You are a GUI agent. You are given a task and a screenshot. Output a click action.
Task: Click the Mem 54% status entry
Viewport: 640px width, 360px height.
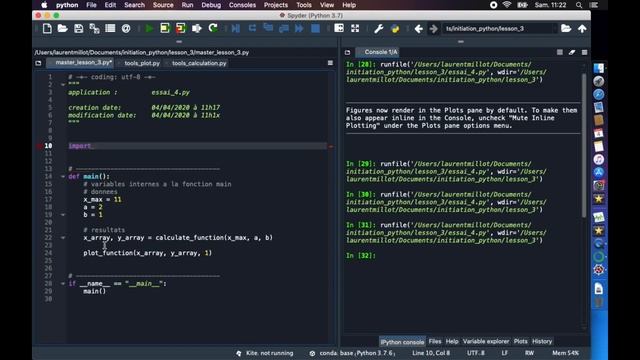[565, 353]
